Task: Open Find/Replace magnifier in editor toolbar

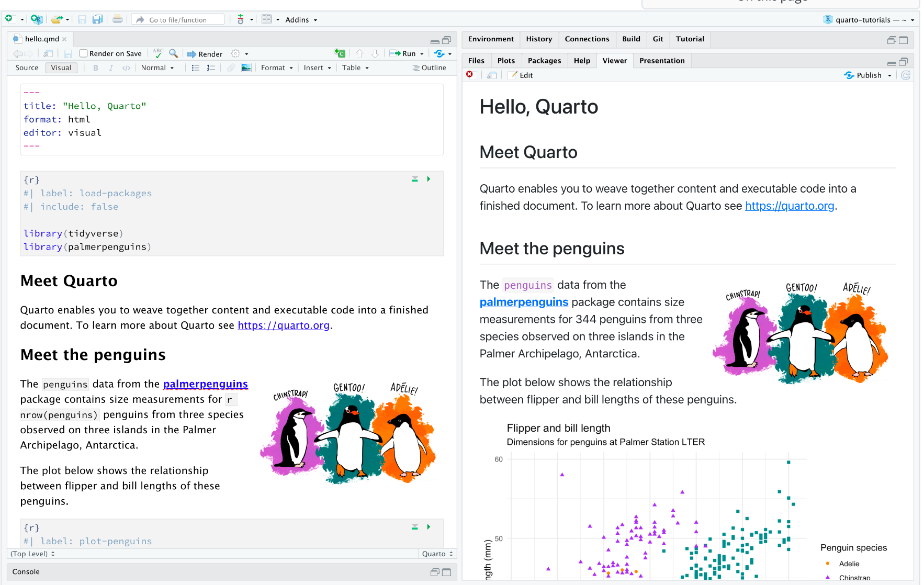Action: coord(173,53)
